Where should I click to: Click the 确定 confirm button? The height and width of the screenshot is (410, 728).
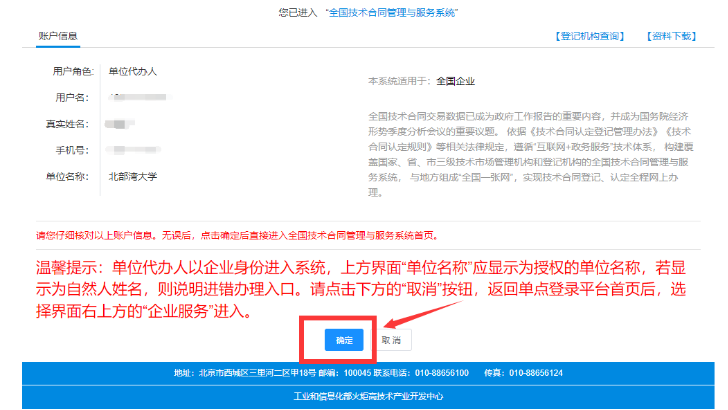pyautogui.click(x=344, y=340)
